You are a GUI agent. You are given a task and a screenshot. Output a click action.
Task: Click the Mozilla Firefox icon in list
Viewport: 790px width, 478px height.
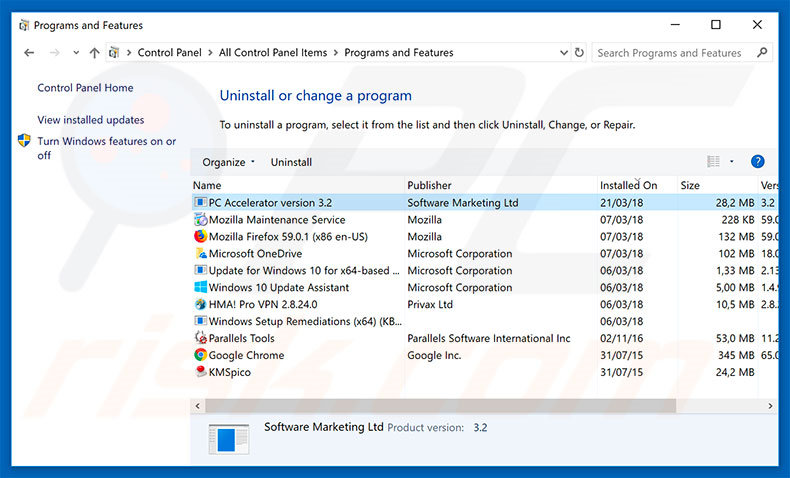pyautogui.click(x=200, y=237)
